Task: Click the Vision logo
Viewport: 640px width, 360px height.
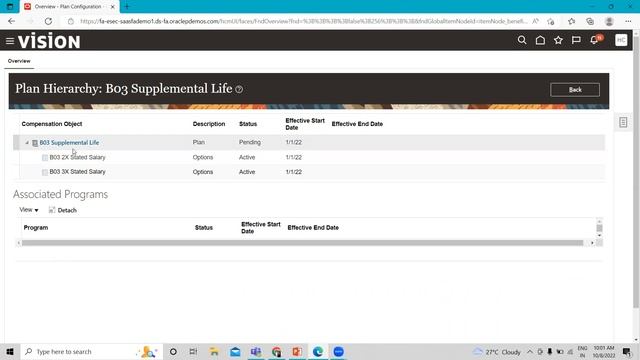Action: tap(49, 41)
